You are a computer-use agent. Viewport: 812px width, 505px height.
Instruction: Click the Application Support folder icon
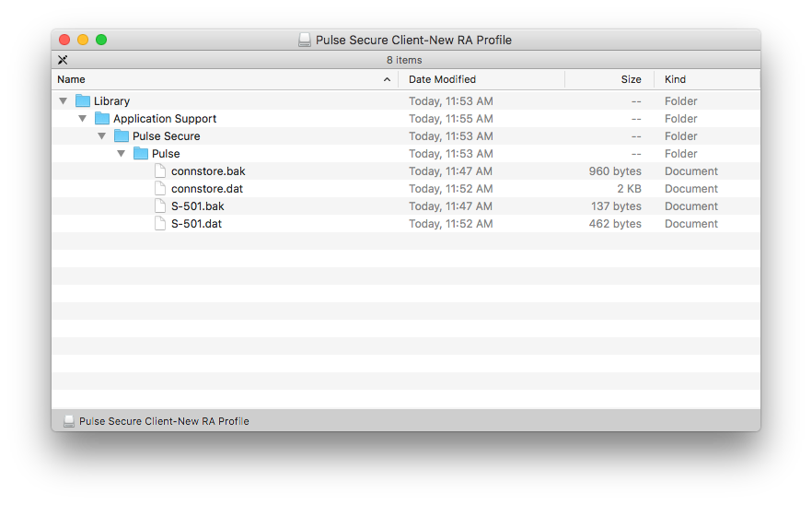coord(102,118)
